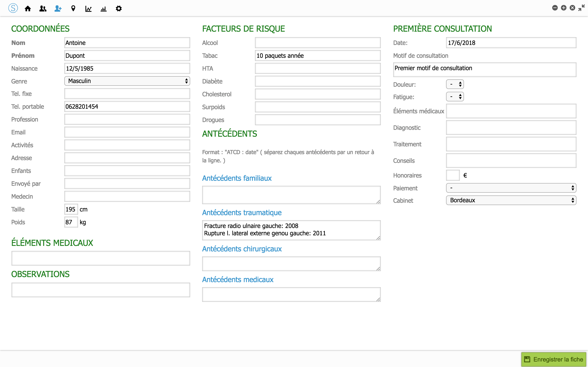Click Enregistrer la fiche button

tap(554, 359)
